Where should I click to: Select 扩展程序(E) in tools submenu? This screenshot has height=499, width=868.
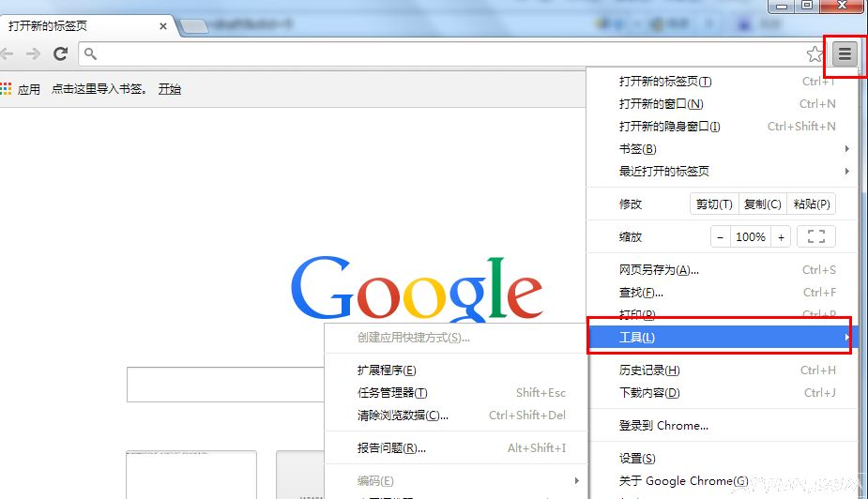(455, 370)
